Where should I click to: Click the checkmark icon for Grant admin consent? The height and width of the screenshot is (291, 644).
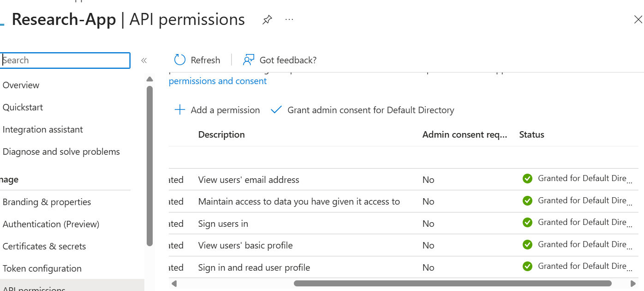point(276,110)
